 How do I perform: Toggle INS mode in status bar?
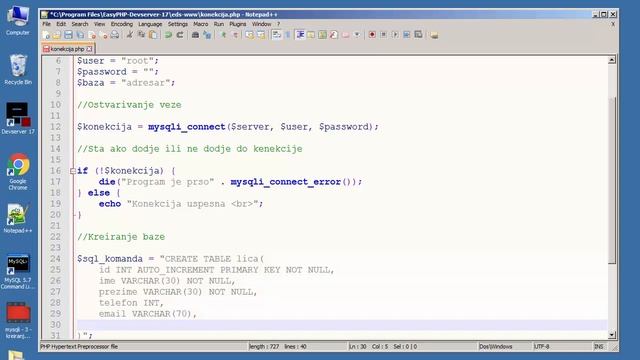point(598,347)
